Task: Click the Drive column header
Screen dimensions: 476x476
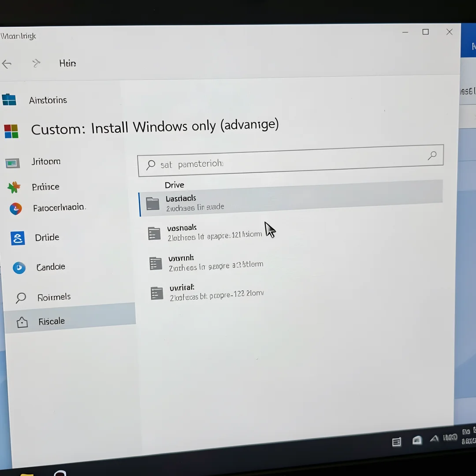Action: tap(174, 185)
